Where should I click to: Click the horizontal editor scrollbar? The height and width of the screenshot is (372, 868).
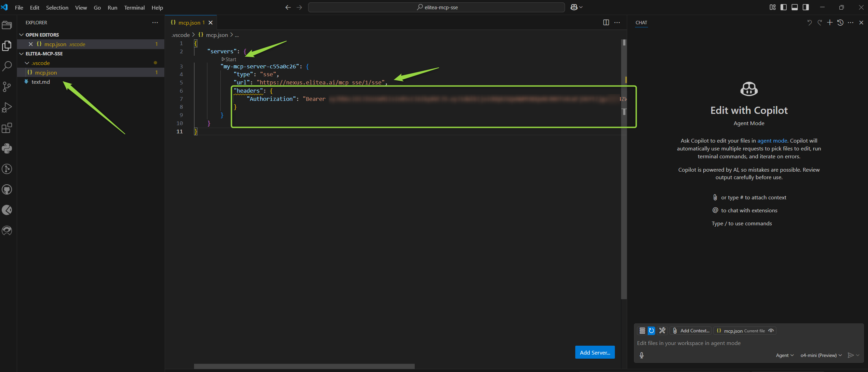(304, 366)
